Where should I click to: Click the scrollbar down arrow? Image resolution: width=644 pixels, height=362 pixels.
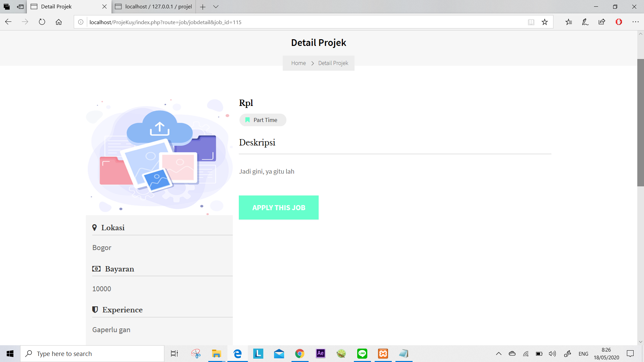click(x=641, y=342)
